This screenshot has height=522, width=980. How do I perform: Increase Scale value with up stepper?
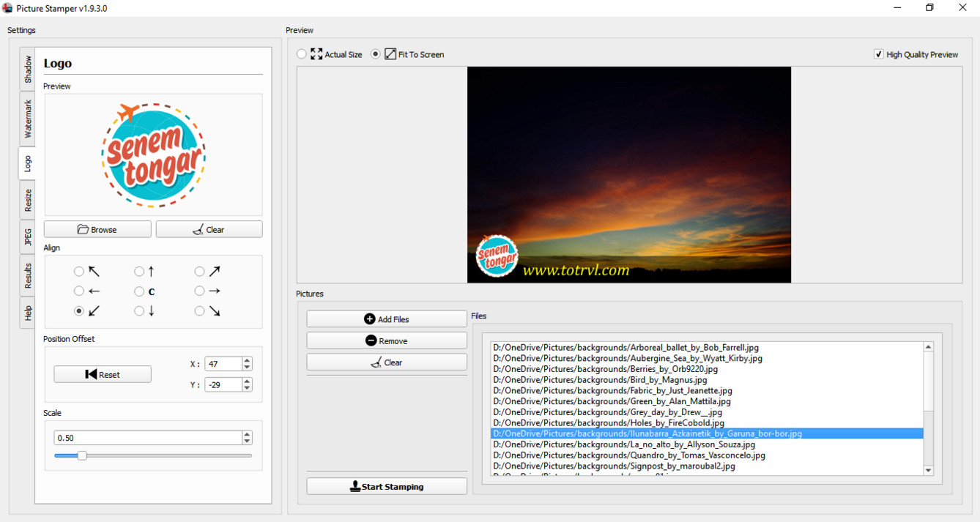(x=247, y=434)
